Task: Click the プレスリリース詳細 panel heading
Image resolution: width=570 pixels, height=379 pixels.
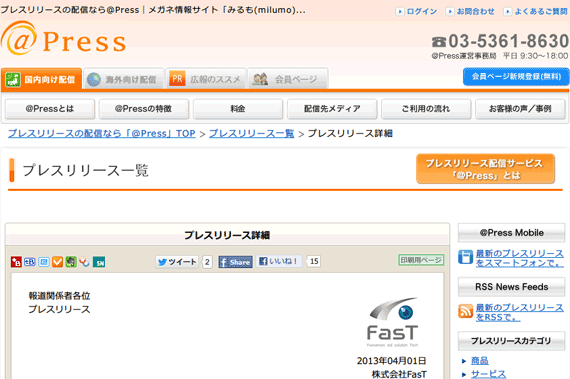Action: (227, 235)
